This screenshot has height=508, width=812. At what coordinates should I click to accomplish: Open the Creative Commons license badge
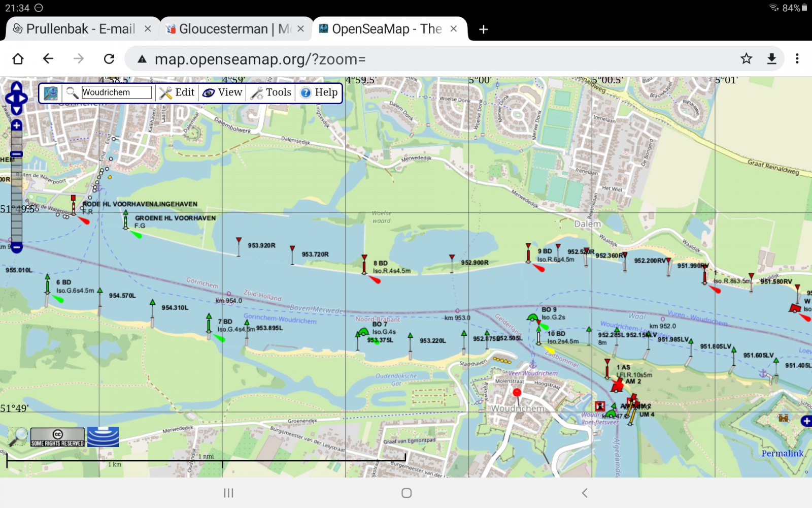[x=57, y=437]
